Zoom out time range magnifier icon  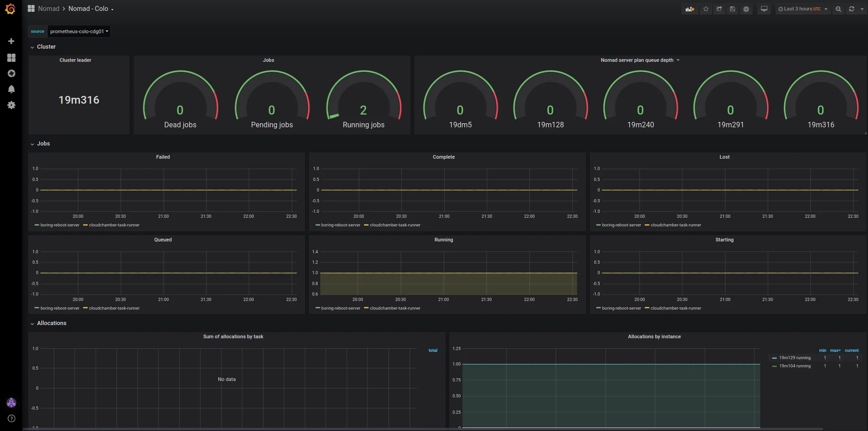[x=838, y=9]
